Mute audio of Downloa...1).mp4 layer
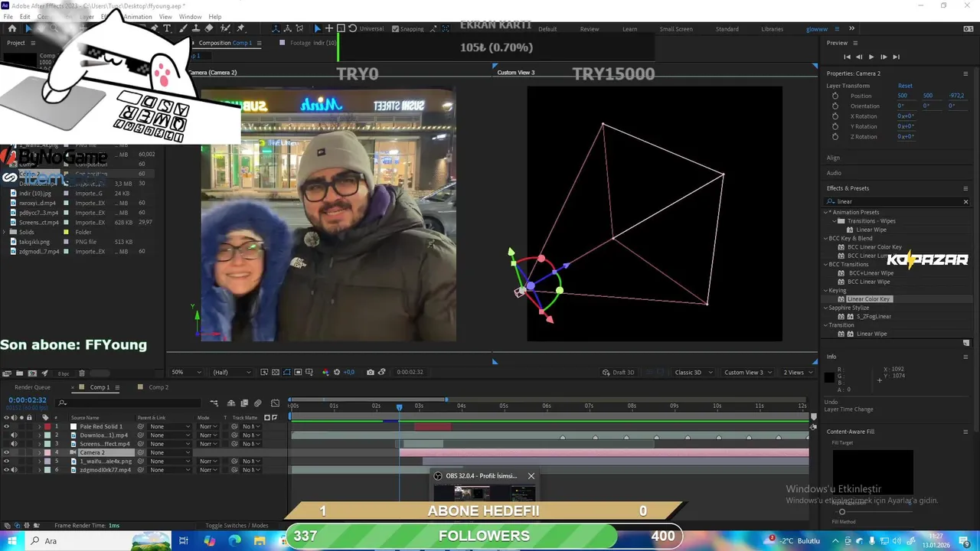 14,435
